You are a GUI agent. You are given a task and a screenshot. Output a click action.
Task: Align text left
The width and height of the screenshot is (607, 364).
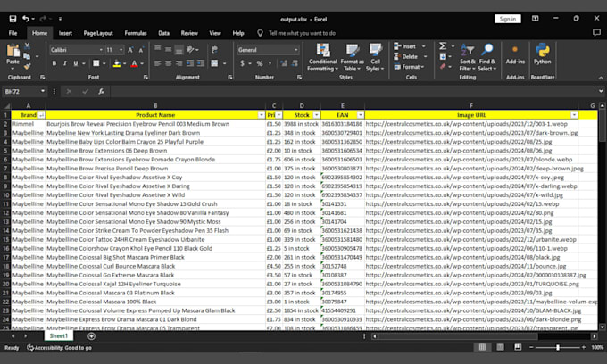(157, 63)
